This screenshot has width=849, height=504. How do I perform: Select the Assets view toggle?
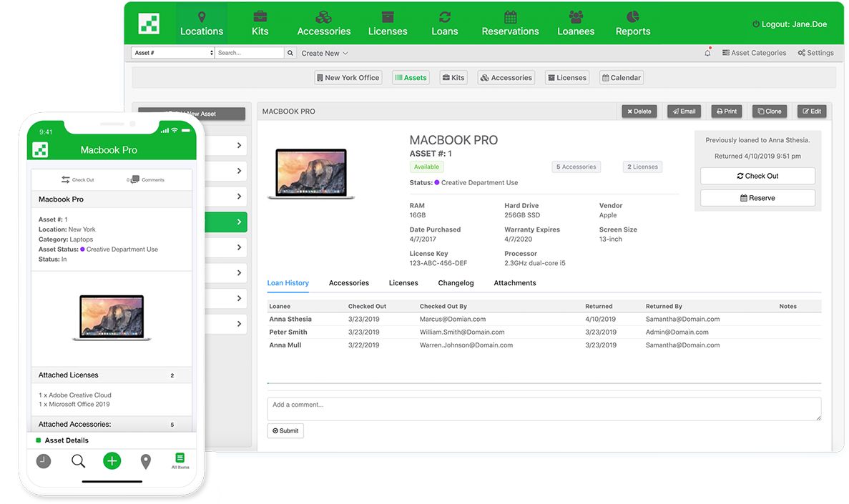[411, 76]
